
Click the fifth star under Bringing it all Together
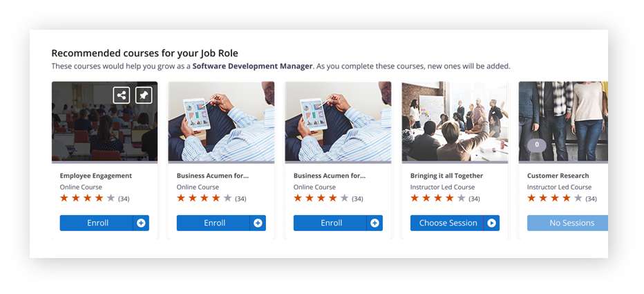pyautogui.click(x=461, y=199)
